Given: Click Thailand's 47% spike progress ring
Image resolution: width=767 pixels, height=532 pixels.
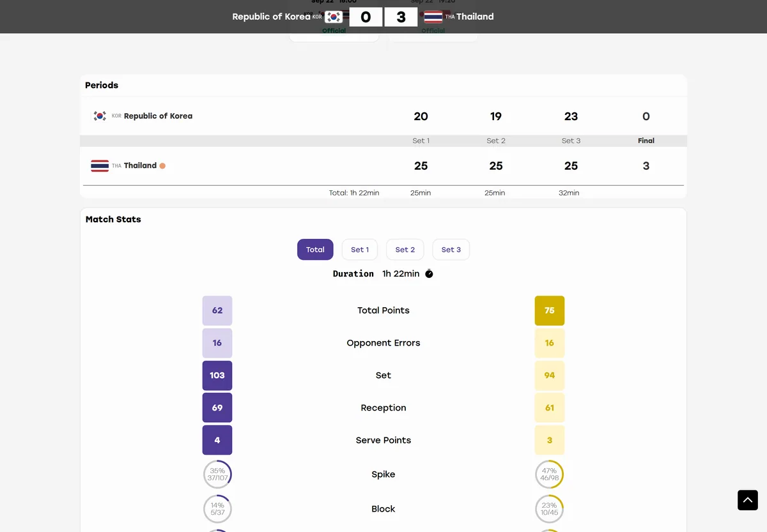Looking at the screenshot, I should (550, 475).
